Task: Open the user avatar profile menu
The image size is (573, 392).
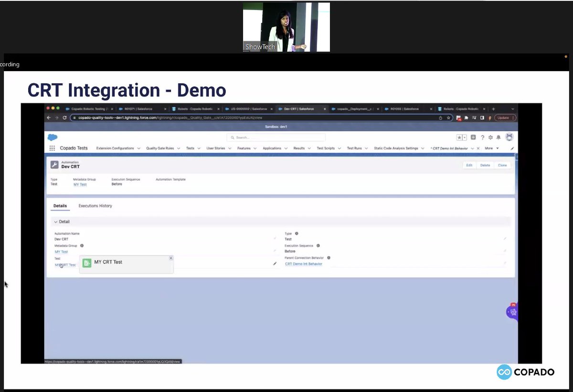Action: pos(509,137)
